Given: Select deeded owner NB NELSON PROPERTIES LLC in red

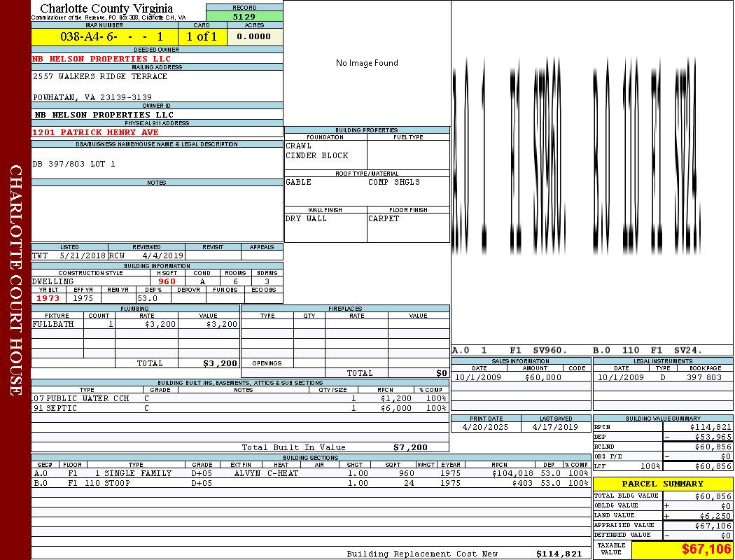Looking at the screenshot, I should click(101, 59).
